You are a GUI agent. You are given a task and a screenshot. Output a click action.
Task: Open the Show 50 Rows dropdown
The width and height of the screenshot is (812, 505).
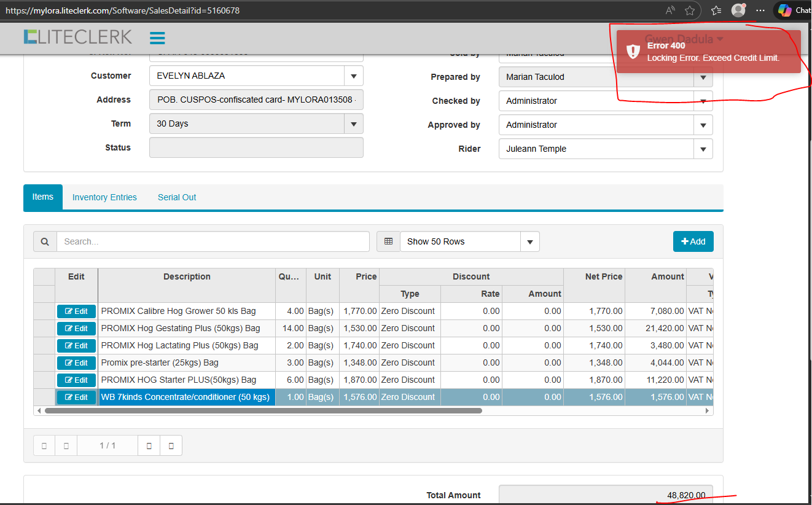tap(529, 242)
